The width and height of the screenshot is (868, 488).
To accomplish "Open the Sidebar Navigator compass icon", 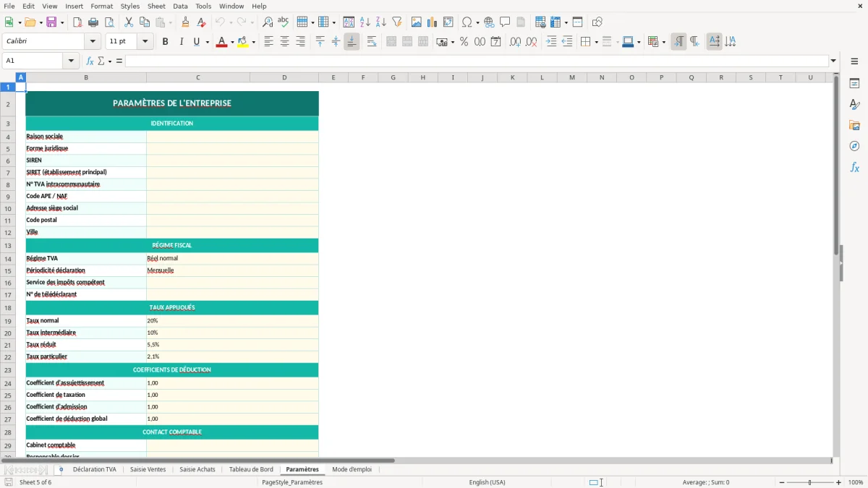I will click(x=854, y=146).
